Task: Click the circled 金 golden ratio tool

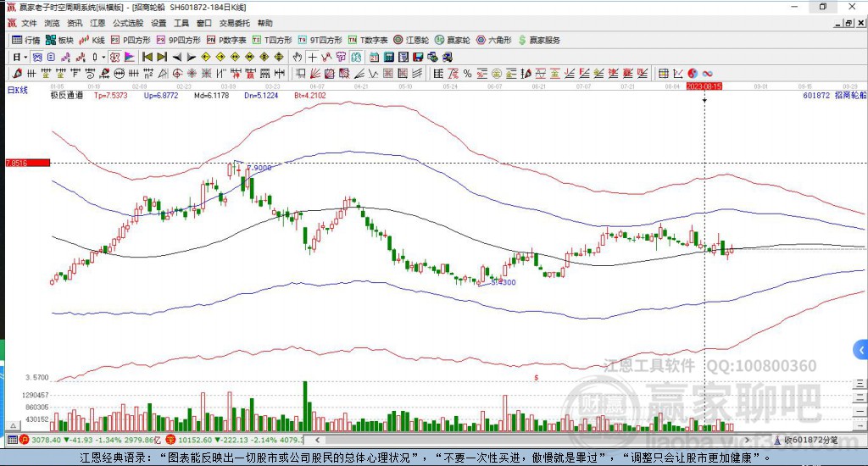Action: coord(497,73)
